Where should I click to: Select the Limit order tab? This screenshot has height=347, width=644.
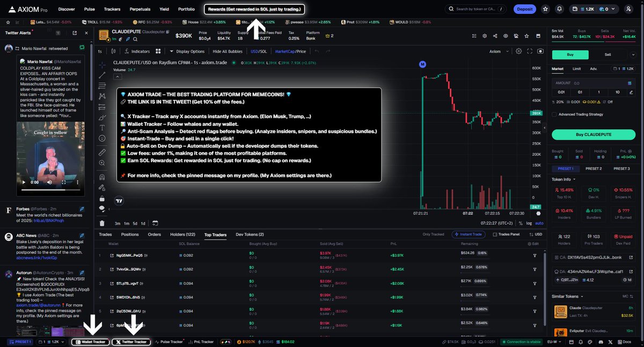tap(576, 69)
